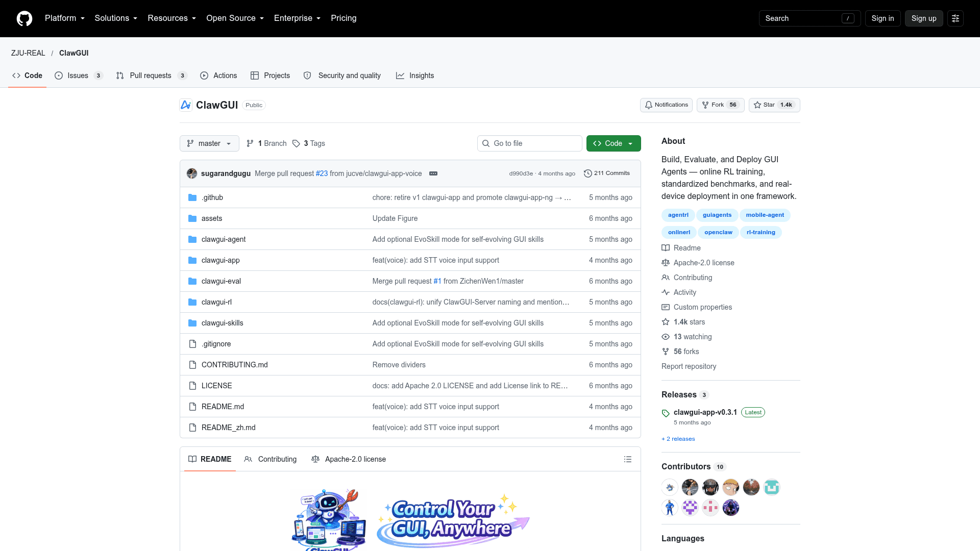Click the release tag icon for clawgui-app-v0.3.1
Viewport: 980px width, 551px height.
click(x=666, y=413)
